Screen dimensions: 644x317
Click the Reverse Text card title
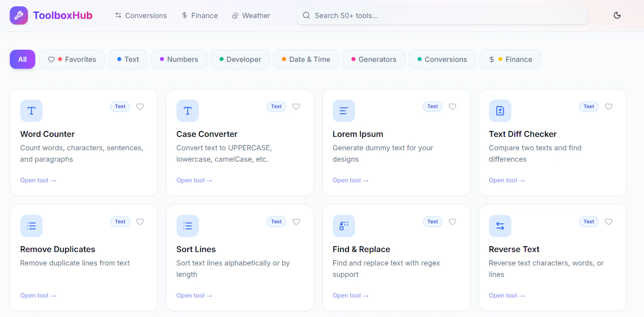click(x=514, y=249)
